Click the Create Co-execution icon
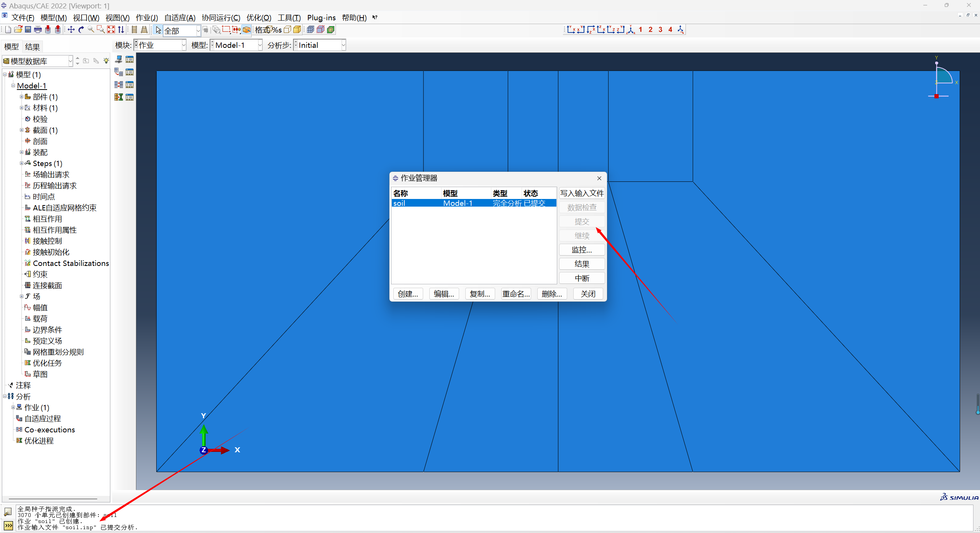This screenshot has height=533, width=980. point(119,85)
